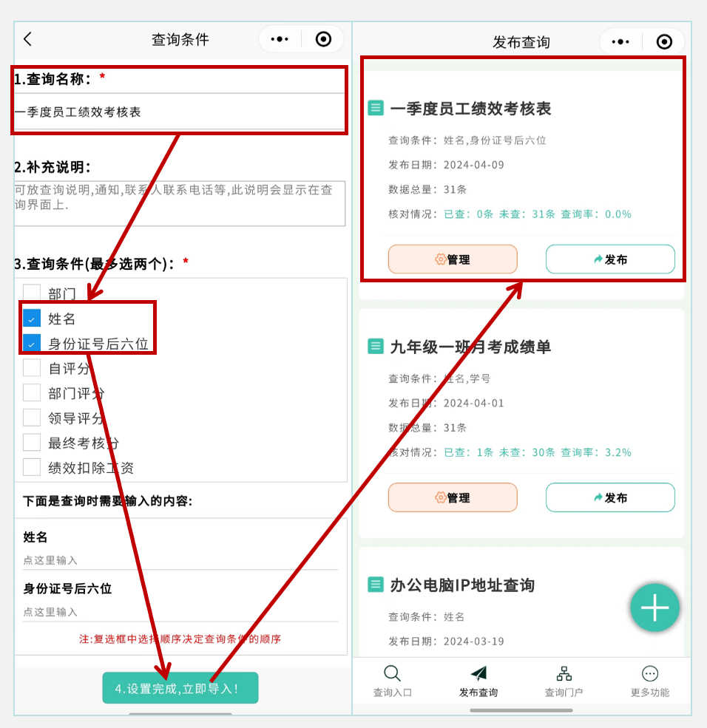Tap list icon beside 九年级一班月考成绩单 card

click(x=376, y=347)
